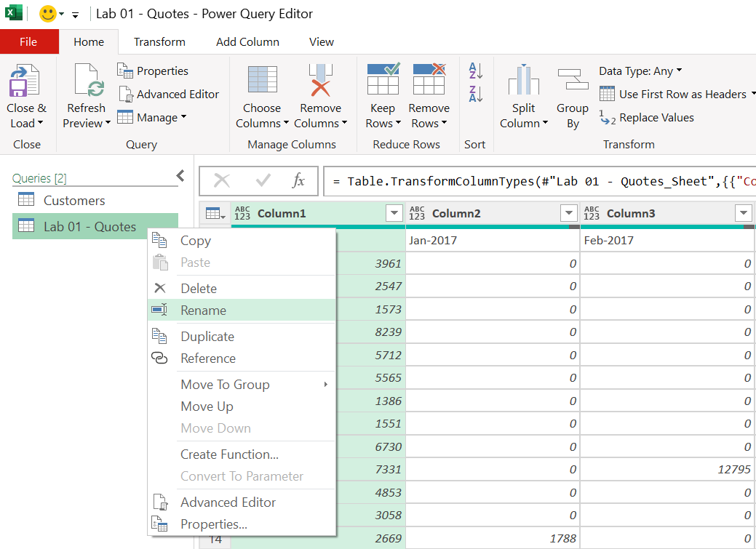Click the Excel application icon
756x549 pixels.
(x=14, y=12)
